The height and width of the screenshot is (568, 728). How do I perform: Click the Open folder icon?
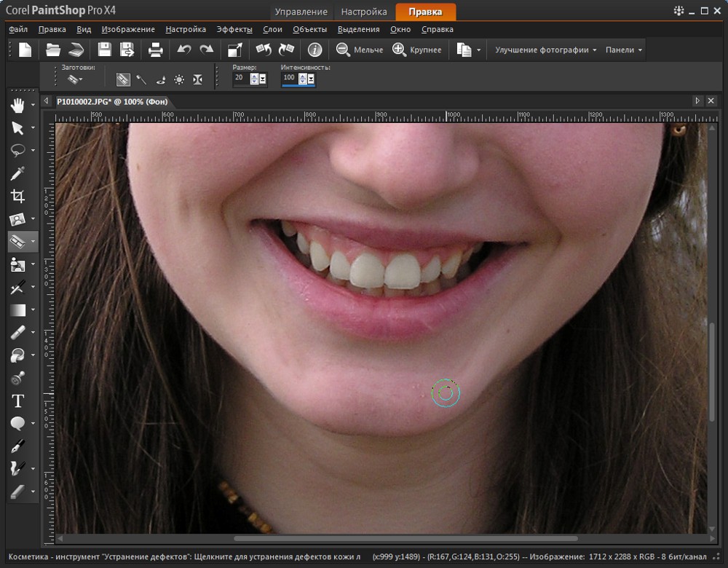[x=52, y=50]
